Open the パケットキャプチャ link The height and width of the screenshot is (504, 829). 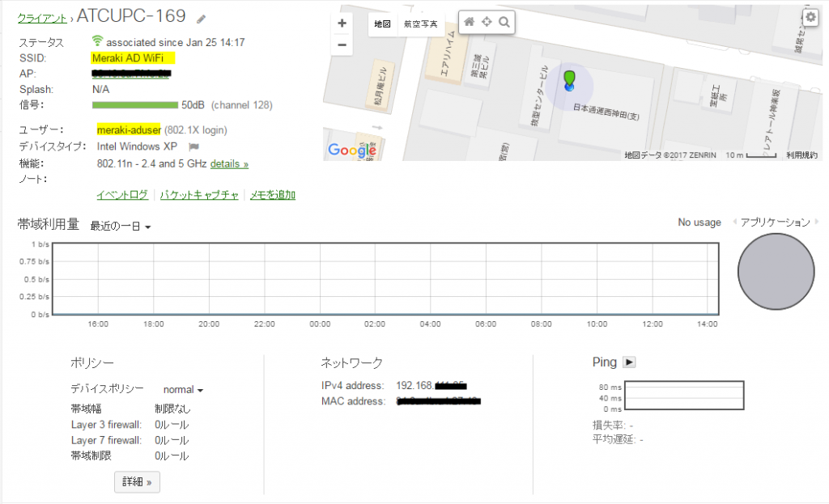coord(199,195)
